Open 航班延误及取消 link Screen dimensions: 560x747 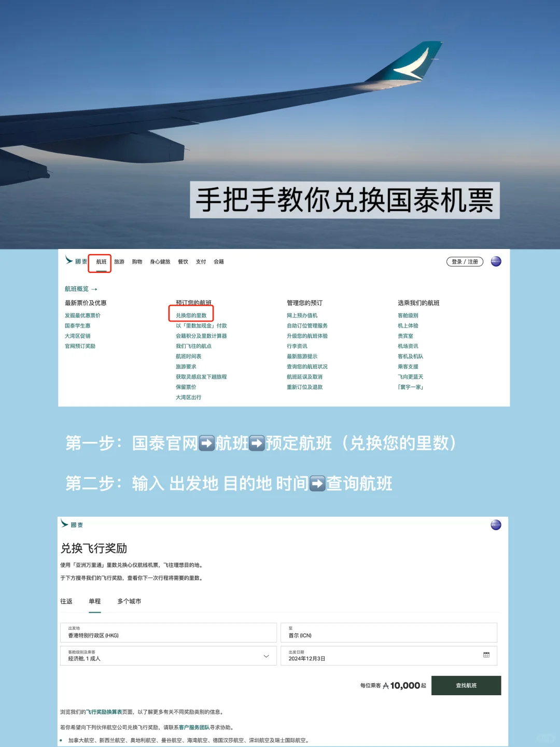(x=305, y=377)
